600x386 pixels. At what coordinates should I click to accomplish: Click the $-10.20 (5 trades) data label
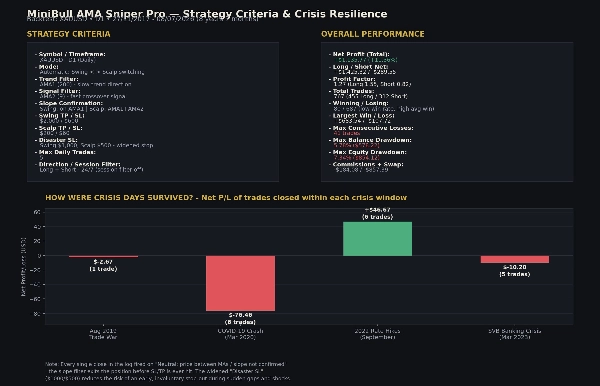(515, 270)
